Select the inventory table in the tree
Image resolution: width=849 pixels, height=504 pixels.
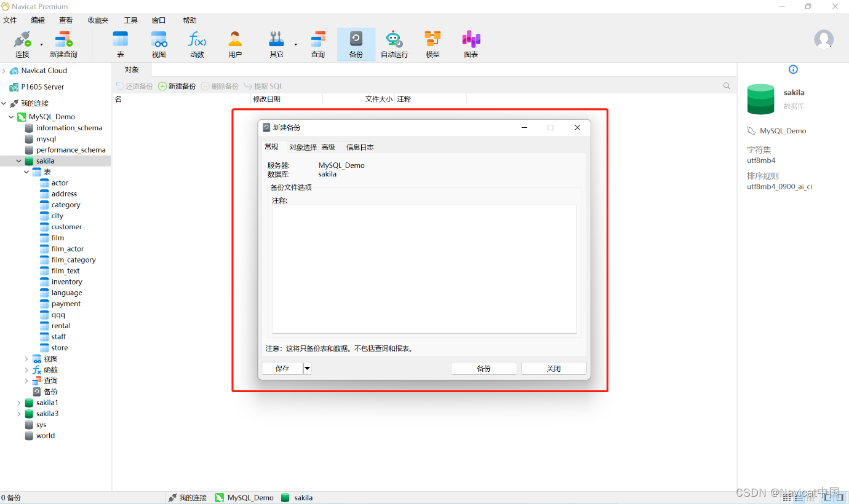[60, 282]
